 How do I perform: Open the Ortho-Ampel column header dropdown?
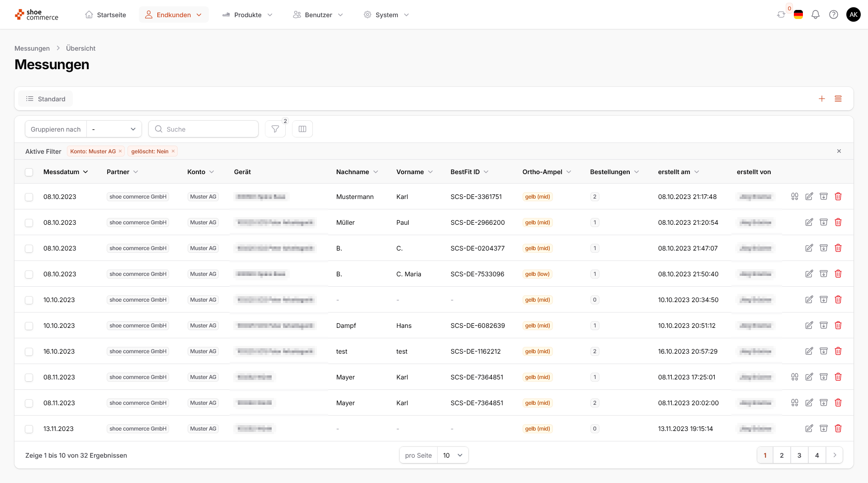coord(569,172)
